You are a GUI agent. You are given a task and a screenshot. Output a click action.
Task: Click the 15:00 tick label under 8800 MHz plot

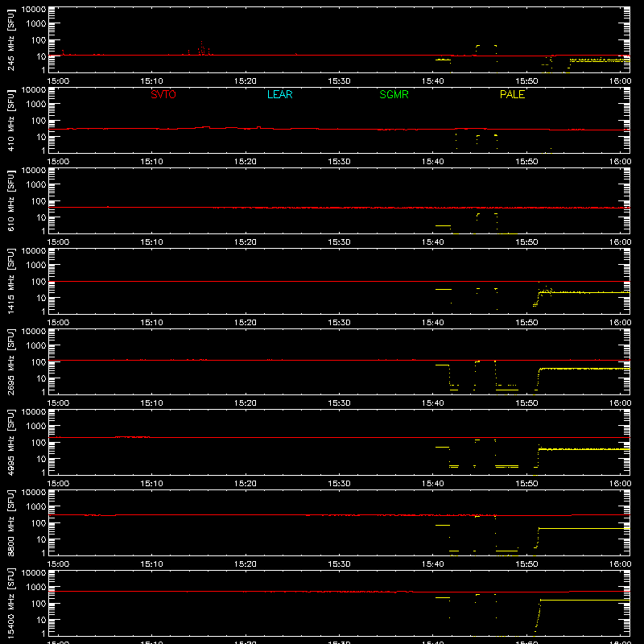pos(58,564)
